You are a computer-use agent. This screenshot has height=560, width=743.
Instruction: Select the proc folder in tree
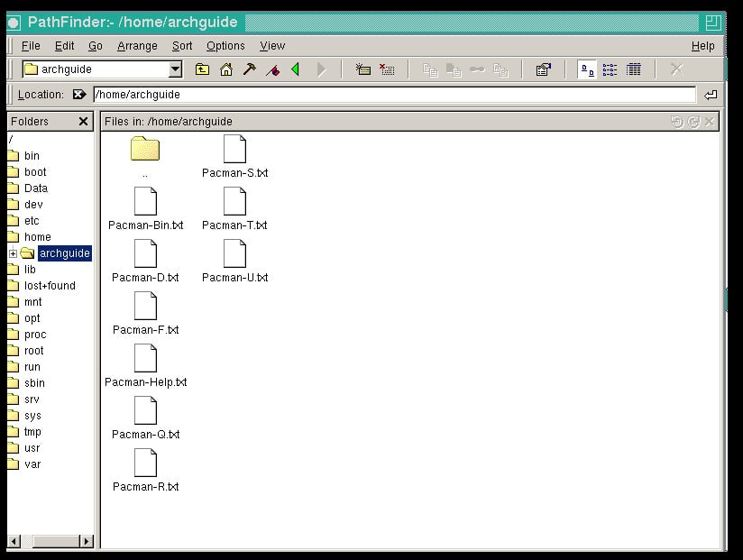coord(27,335)
